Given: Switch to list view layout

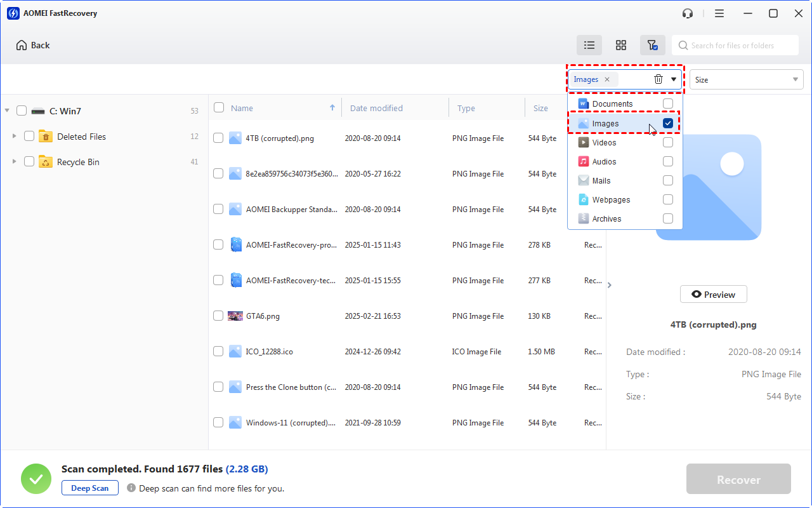Looking at the screenshot, I should click(589, 45).
